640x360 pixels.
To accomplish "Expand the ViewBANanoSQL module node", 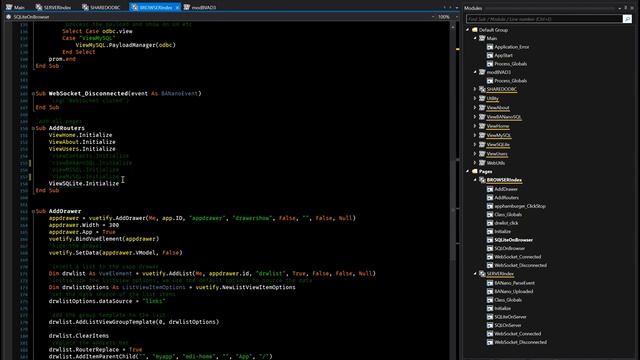I will pos(475,117).
